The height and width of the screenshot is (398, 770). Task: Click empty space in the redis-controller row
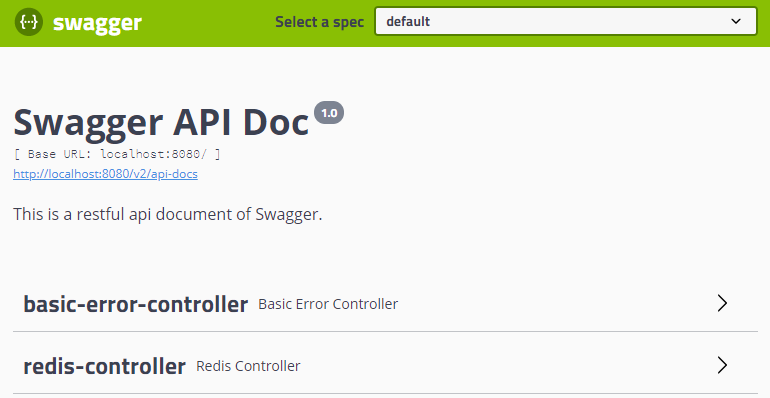click(506, 366)
